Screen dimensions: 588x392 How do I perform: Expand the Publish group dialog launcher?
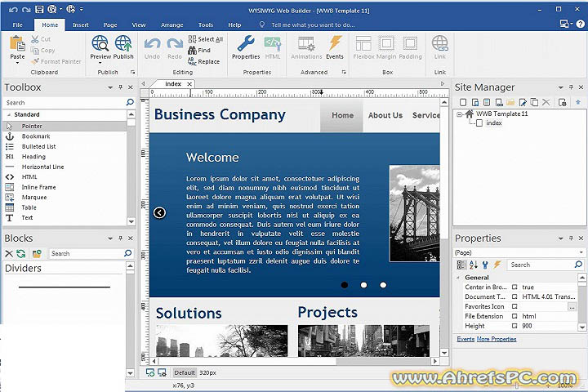point(132,72)
